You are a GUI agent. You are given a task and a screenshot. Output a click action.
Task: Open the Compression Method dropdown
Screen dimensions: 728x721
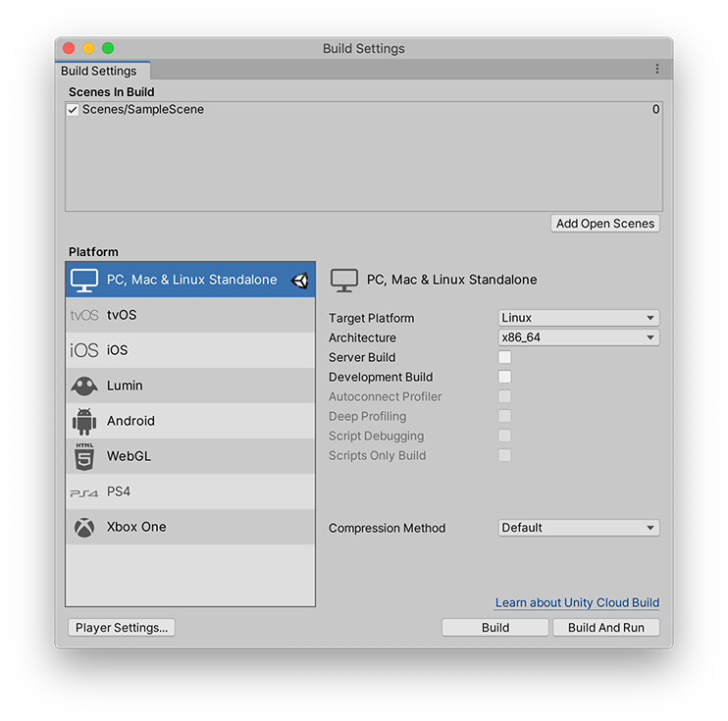click(x=579, y=528)
